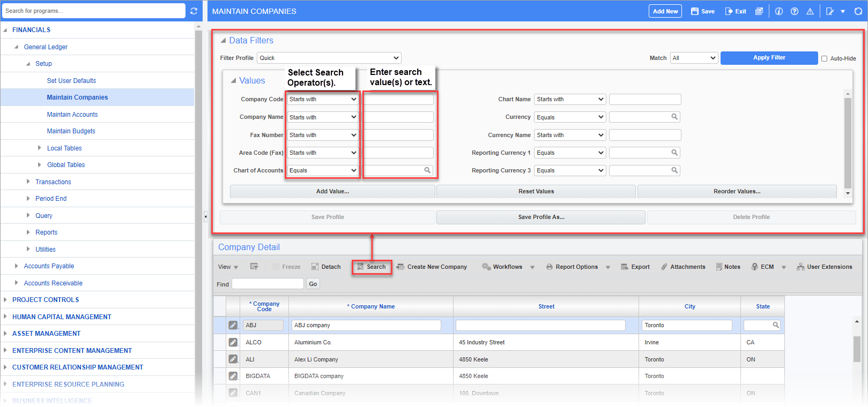
Task: Open Chart of Accounts operator dropdown
Action: 323,170
